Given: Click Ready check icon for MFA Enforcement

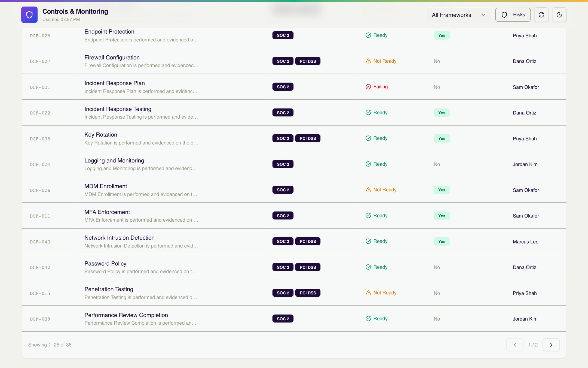Looking at the screenshot, I should (x=368, y=216).
